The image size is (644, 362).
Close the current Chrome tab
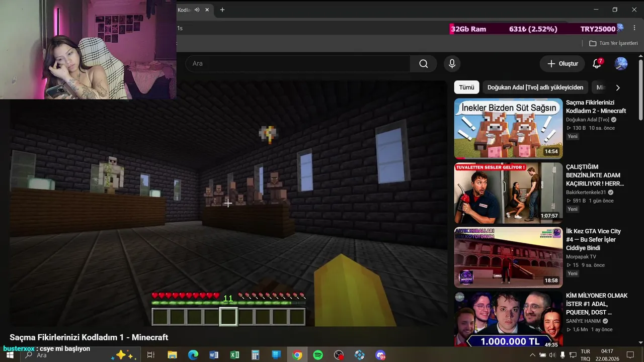point(207,10)
